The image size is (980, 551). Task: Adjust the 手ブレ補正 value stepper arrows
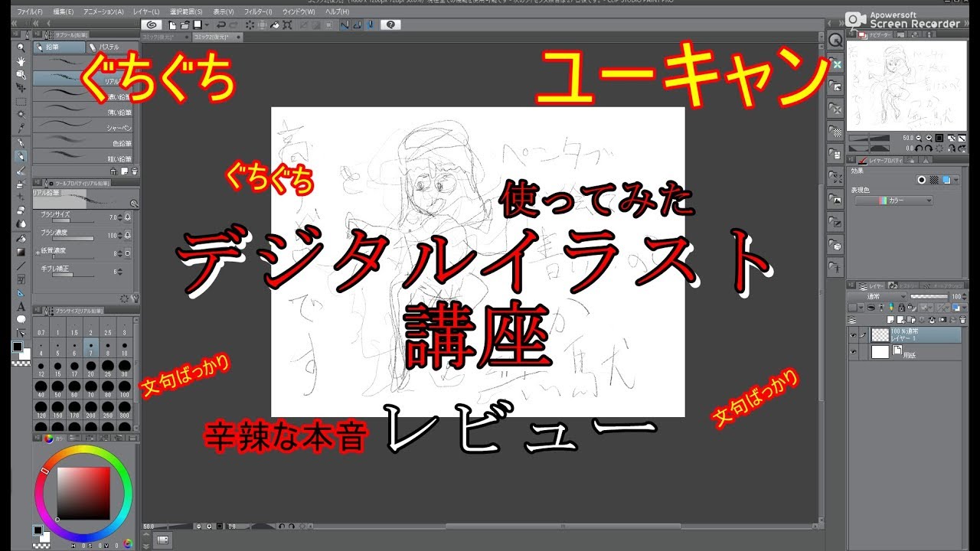pyautogui.click(x=121, y=271)
